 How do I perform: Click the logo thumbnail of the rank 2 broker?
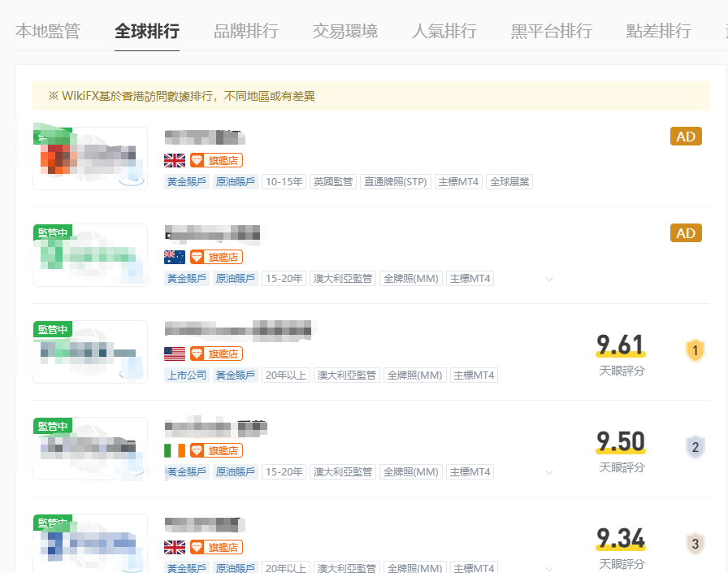(x=90, y=449)
